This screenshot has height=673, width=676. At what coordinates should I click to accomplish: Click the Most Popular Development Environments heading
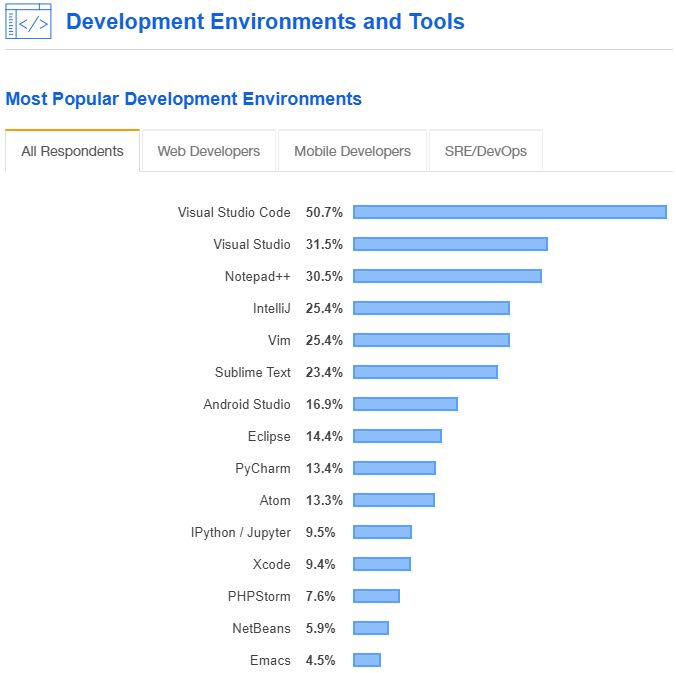tap(183, 99)
